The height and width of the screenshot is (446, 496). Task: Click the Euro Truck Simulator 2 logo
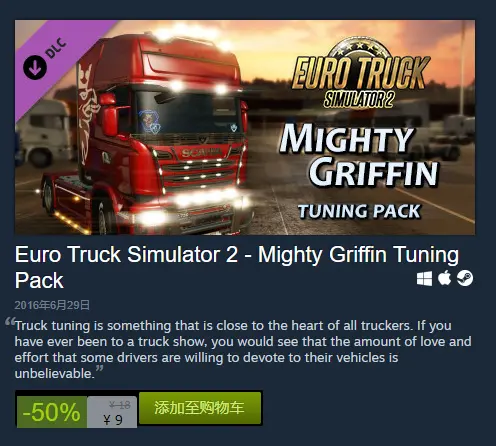click(x=361, y=74)
